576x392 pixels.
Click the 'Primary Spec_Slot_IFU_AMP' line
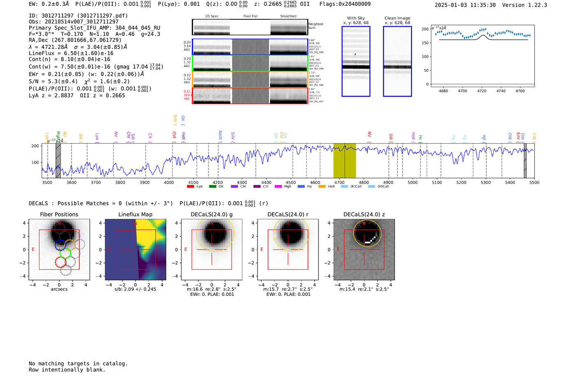(95, 28)
